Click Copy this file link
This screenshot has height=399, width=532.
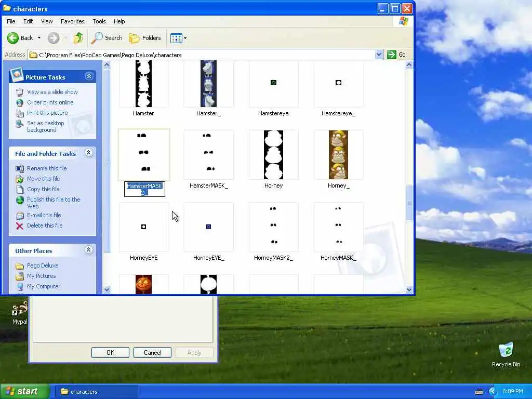(x=43, y=189)
